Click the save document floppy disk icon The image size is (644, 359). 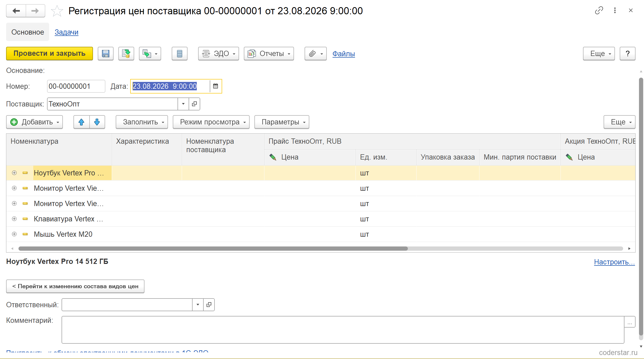[106, 54]
